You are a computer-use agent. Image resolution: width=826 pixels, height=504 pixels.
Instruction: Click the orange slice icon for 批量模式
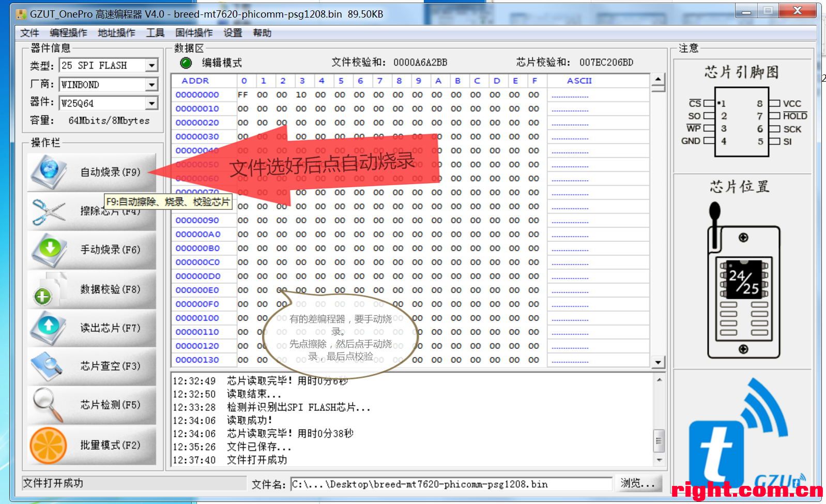pyautogui.click(x=49, y=445)
